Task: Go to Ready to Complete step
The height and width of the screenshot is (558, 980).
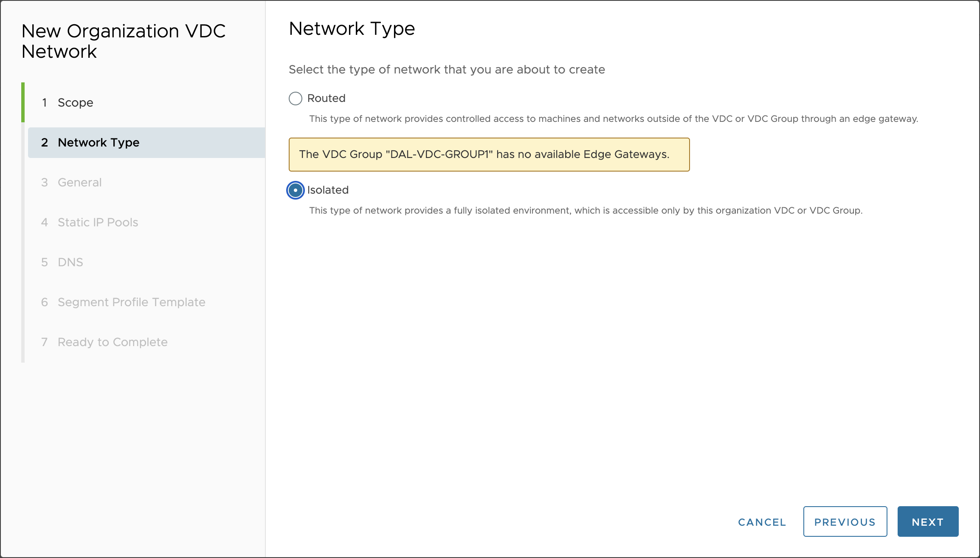Action: coord(113,342)
